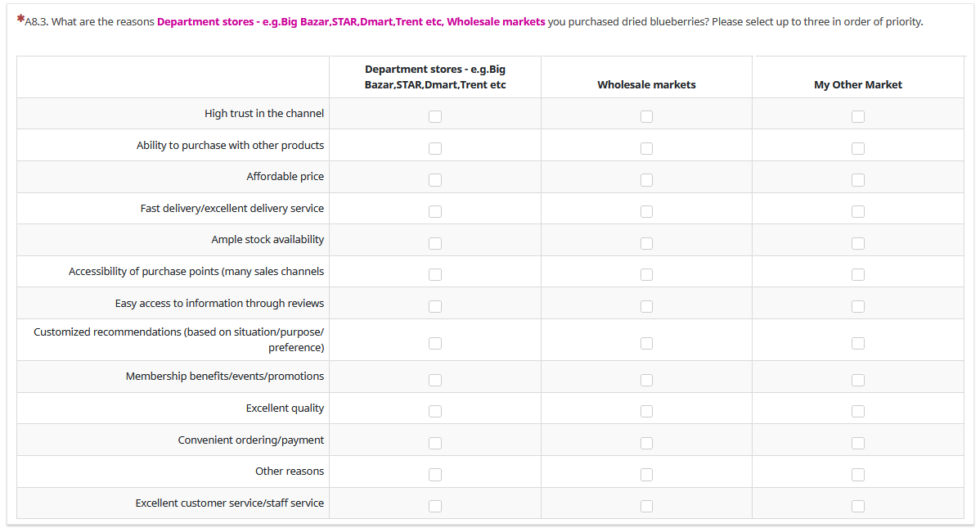The height and width of the screenshot is (528, 980).
Task: Check Membership benefits for Department stores
Action: tap(435, 380)
